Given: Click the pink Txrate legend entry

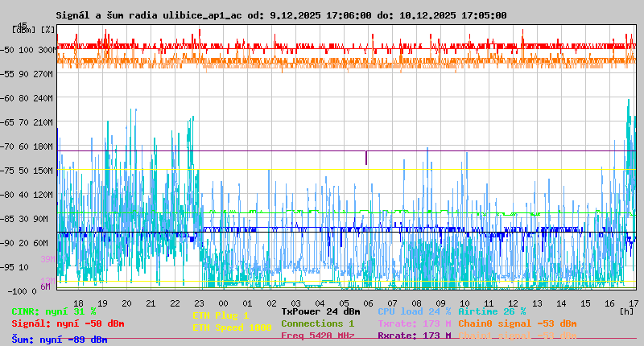Looking at the screenshot, I should pos(414,323).
